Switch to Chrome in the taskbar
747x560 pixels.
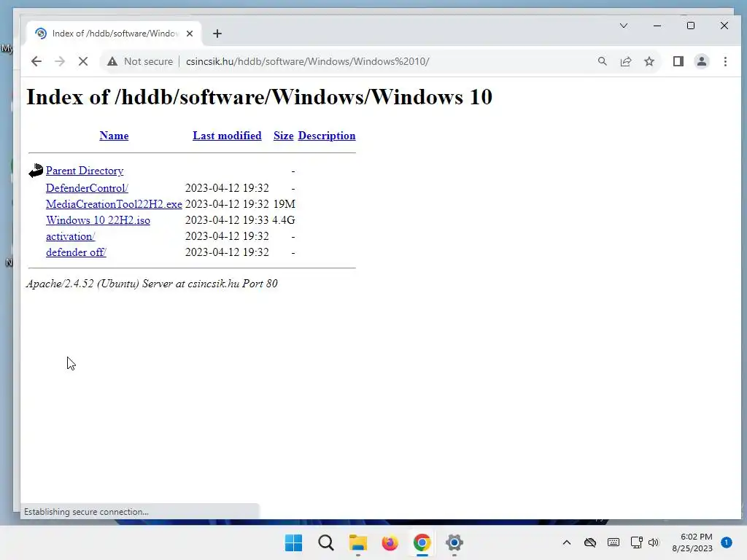click(x=422, y=542)
